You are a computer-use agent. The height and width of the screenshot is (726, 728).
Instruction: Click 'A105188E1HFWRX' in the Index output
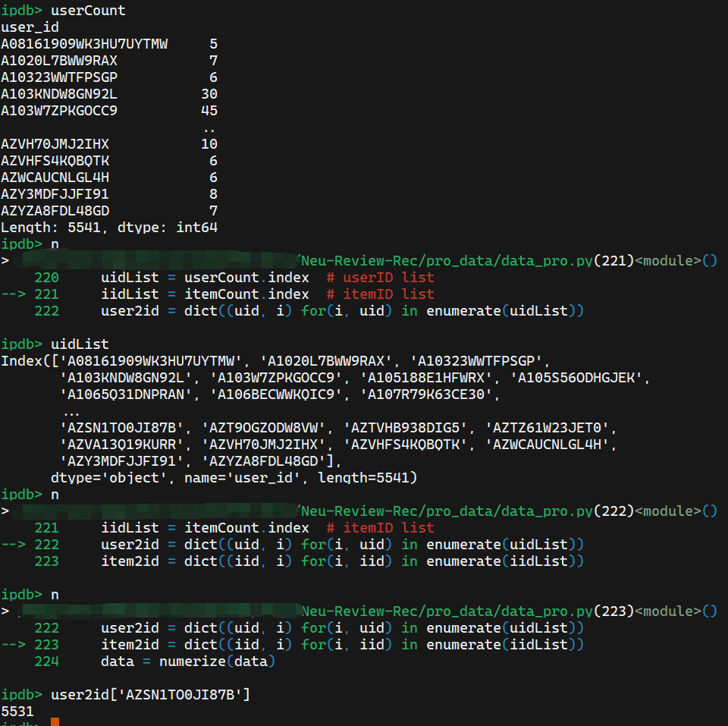point(426,378)
